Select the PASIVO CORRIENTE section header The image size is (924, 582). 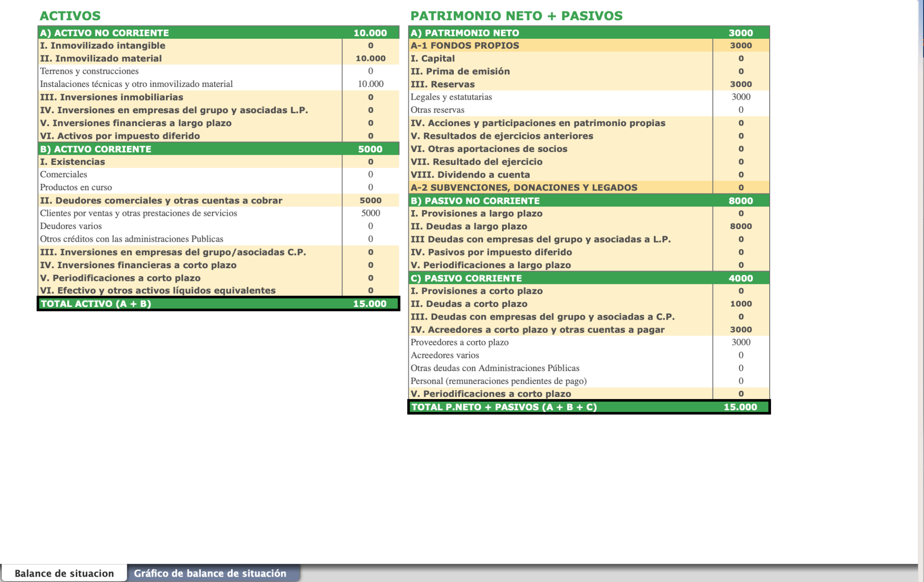(x=496, y=278)
